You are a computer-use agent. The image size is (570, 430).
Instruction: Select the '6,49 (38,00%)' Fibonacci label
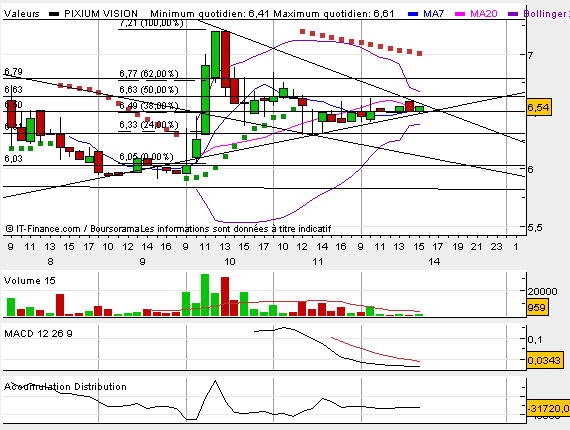point(149,105)
